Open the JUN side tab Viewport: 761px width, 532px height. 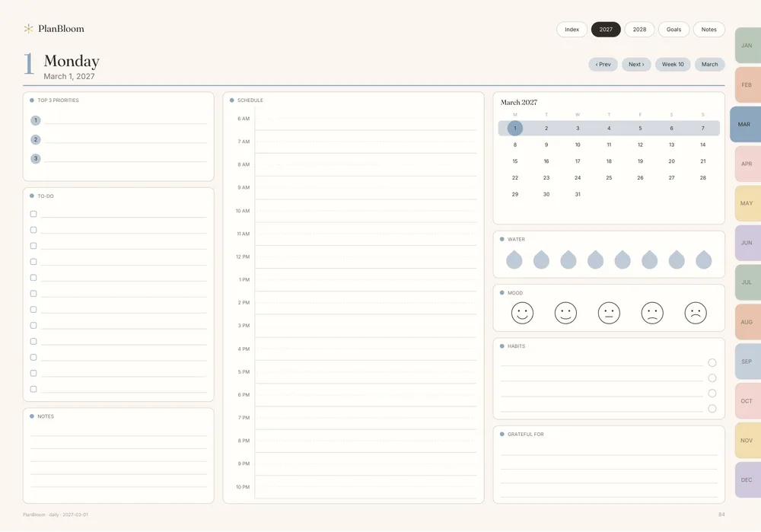(748, 244)
